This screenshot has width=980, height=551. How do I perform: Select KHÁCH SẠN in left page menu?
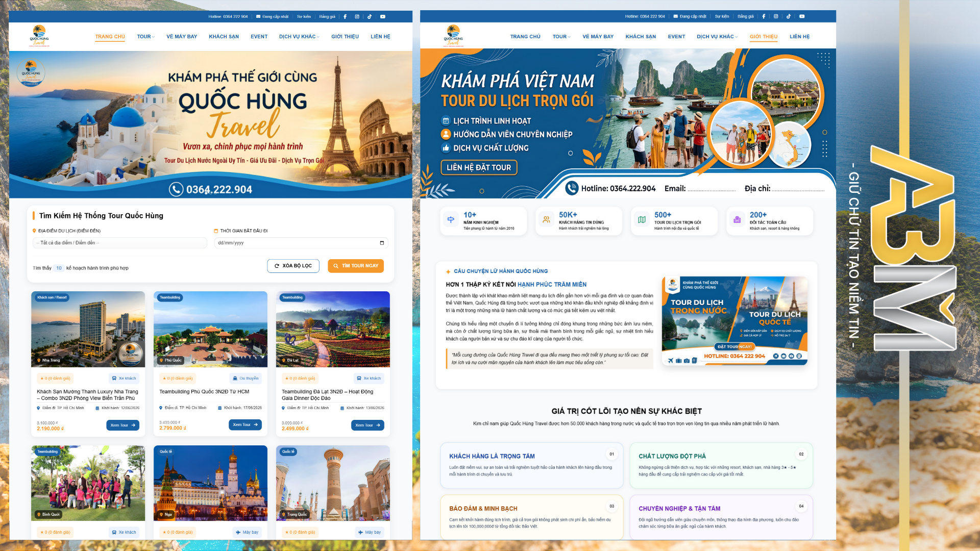[224, 37]
